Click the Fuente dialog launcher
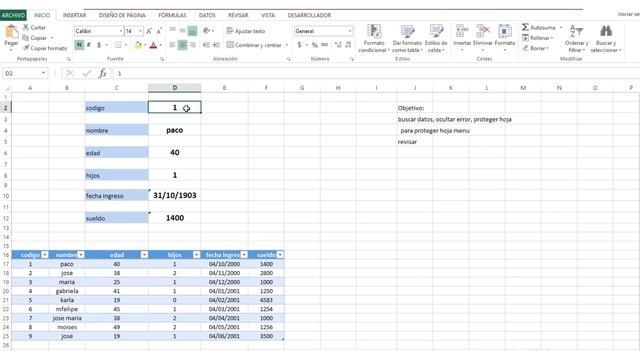640x360 pixels. [162, 59]
